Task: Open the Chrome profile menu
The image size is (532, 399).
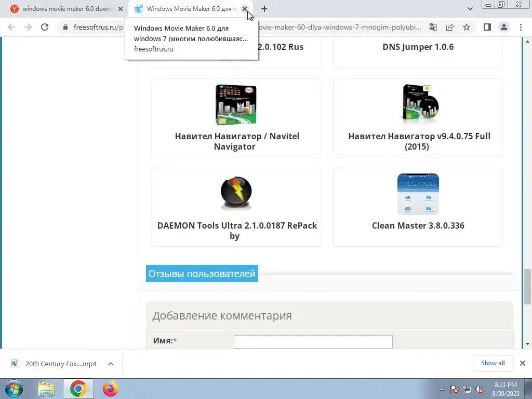Action: [x=504, y=27]
